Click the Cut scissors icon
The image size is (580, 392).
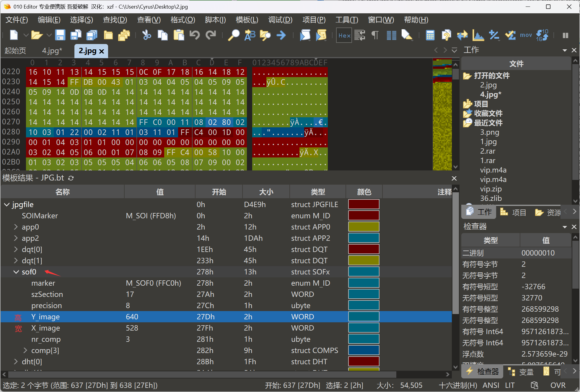point(146,35)
